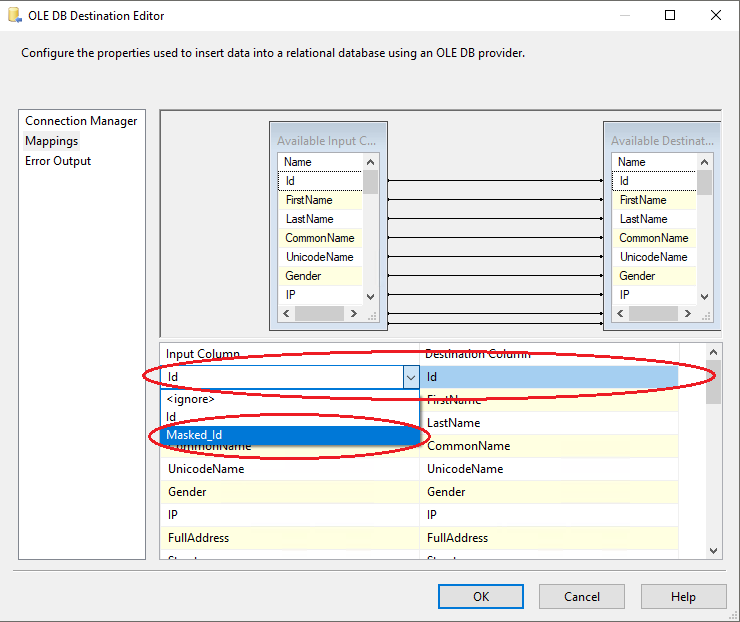Open Help for this dialog
740x622 pixels.
pyautogui.click(x=683, y=597)
